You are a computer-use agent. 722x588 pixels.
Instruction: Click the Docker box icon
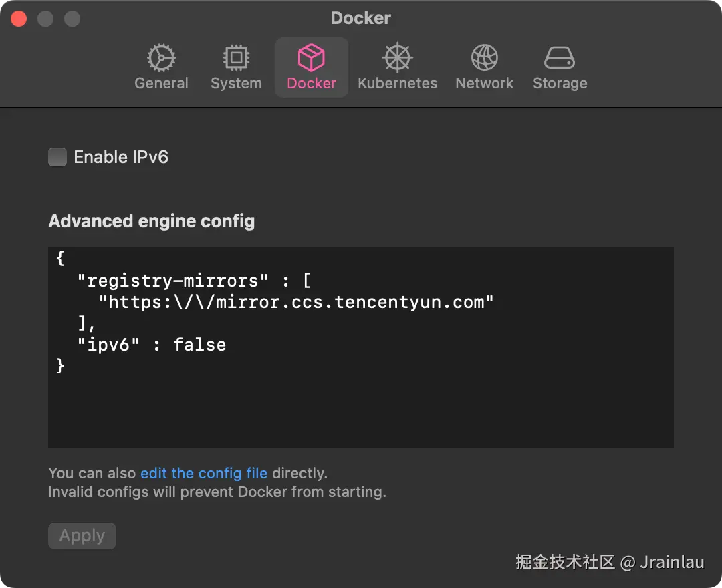point(312,58)
